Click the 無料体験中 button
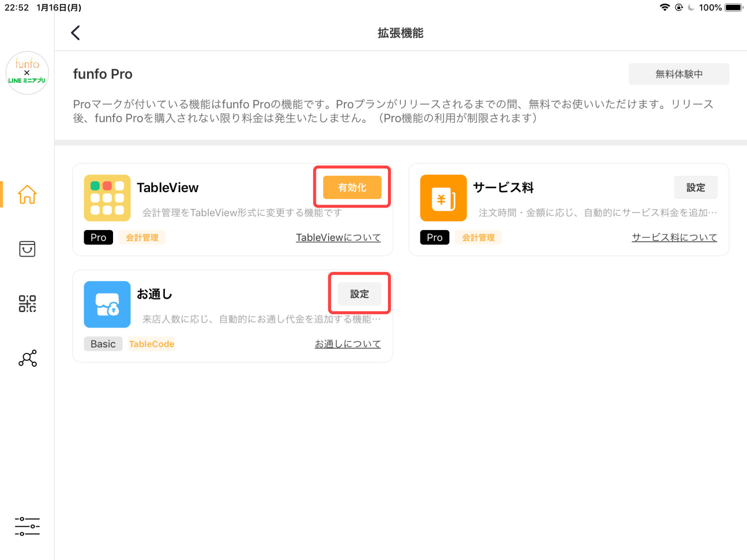This screenshot has width=747, height=560. 679,74
